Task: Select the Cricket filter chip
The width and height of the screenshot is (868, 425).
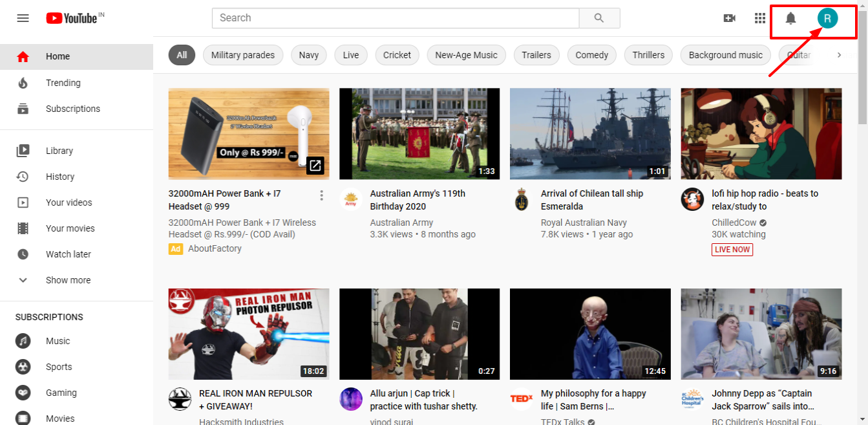Action: (x=397, y=55)
